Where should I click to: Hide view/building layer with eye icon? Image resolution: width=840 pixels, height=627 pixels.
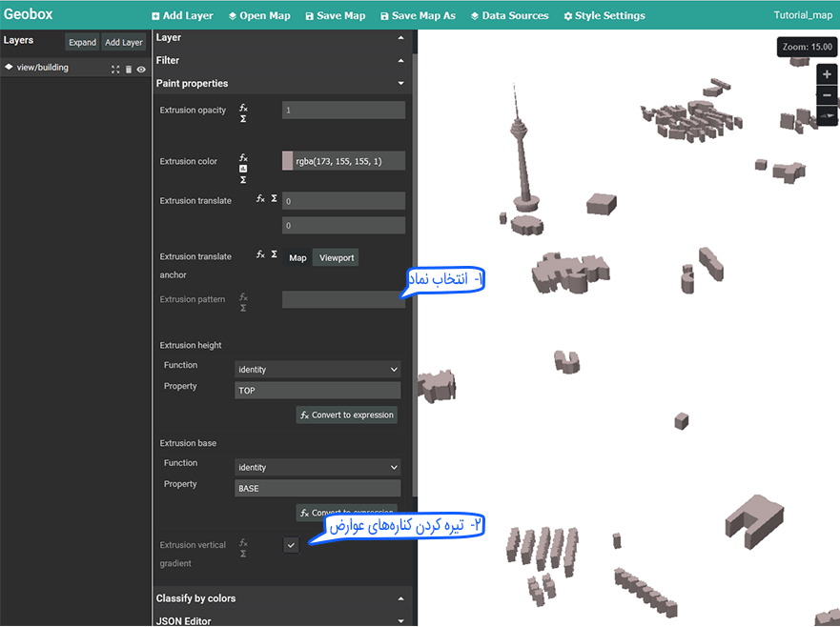click(141, 70)
